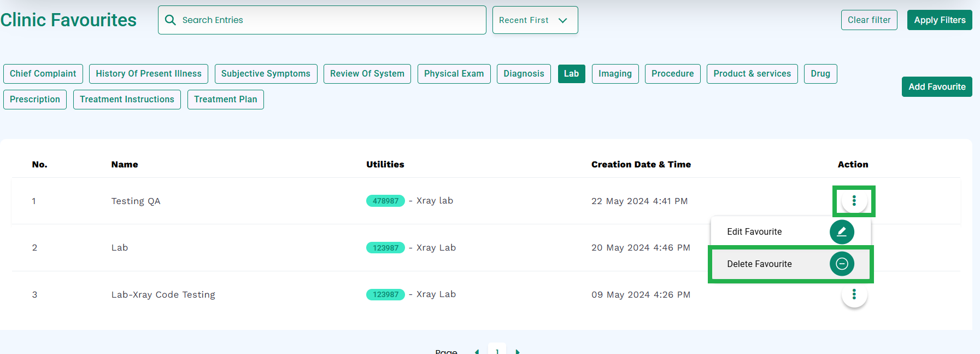Screen dimensions: 980x354
Task: Filter by Treatment Instructions
Action: pyautogui.click(x=127, y=100)
